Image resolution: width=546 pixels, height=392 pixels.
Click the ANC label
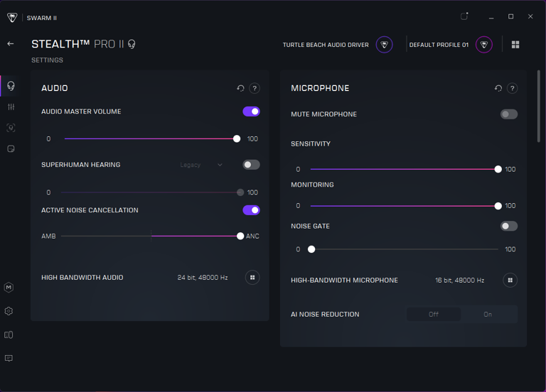(x=252, y=236)
